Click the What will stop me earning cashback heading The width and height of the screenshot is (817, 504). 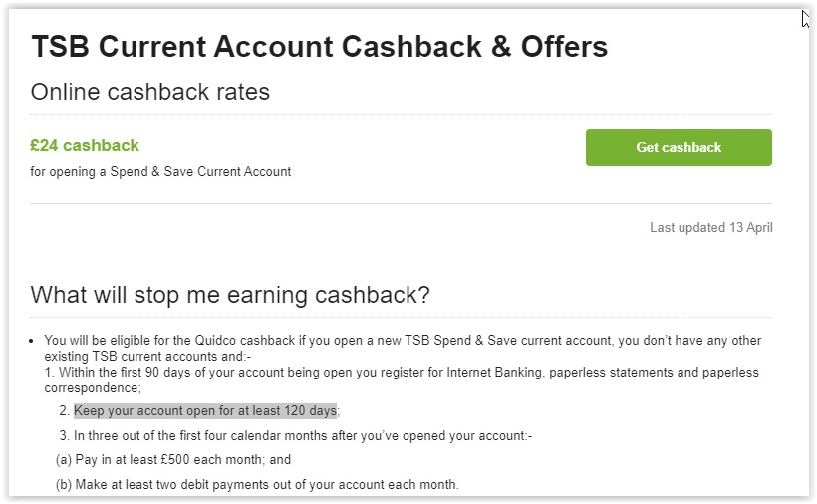click(230, 295)
